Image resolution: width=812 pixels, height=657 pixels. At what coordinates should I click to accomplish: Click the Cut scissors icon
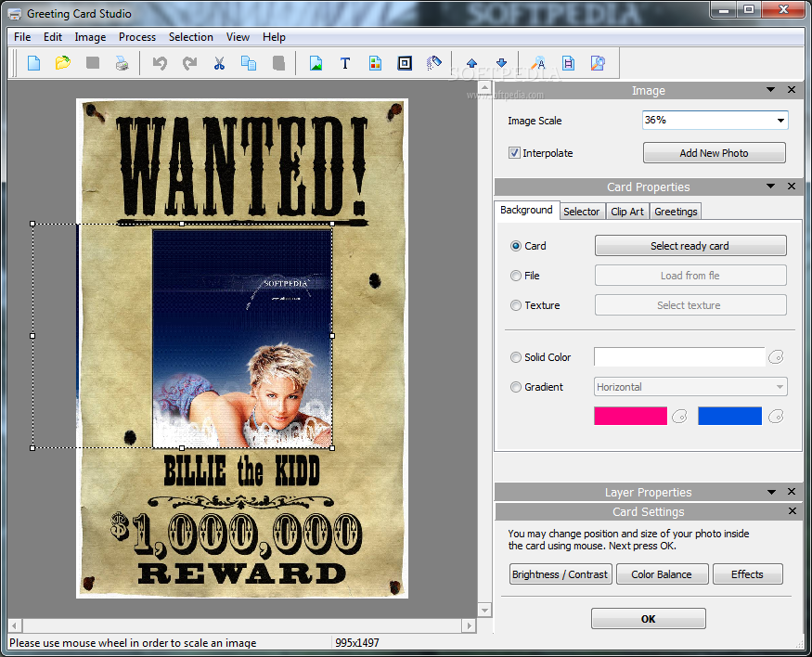point(220,63)
